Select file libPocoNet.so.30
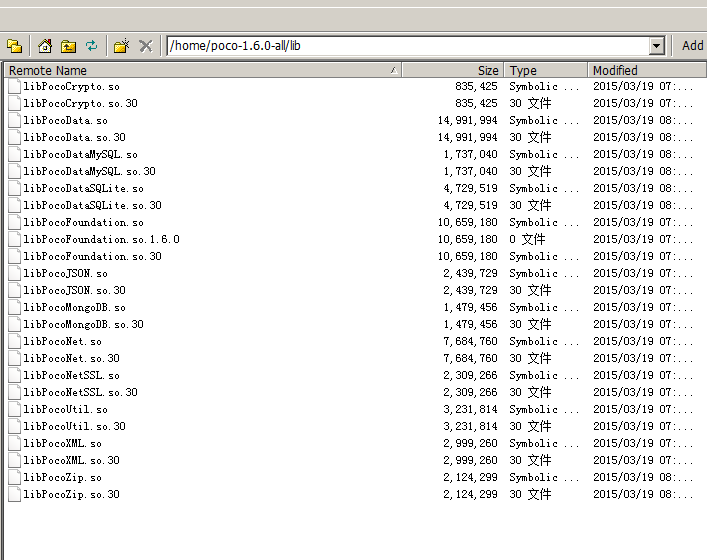707x560 pixels. 71,358
